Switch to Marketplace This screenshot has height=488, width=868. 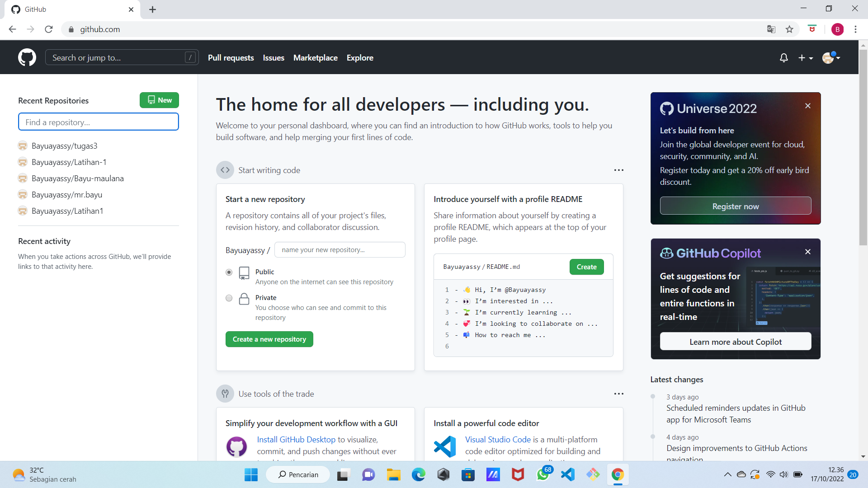tap(315, 57)
